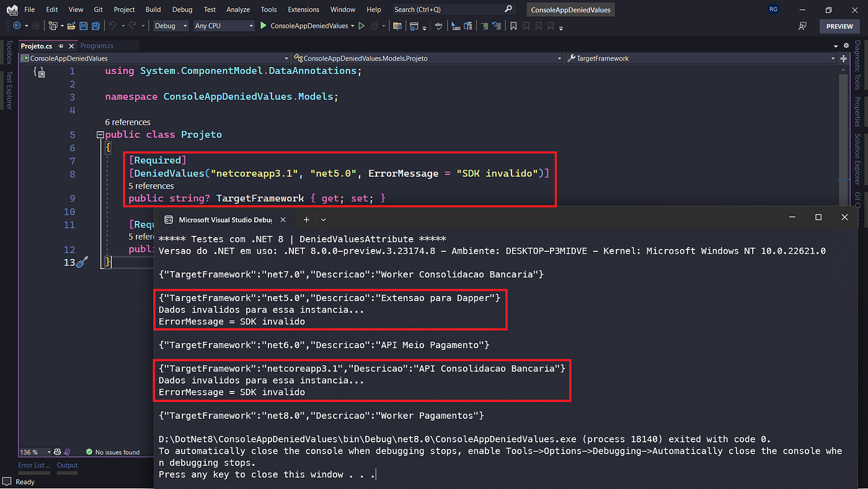Click the 6 references CodeLens link

pyautogui.click(x=128, y=122)
